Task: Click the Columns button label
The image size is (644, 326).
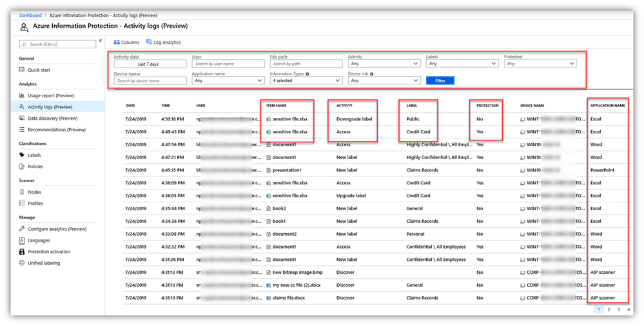Action: pyautogui.click(x=130, y=43)
